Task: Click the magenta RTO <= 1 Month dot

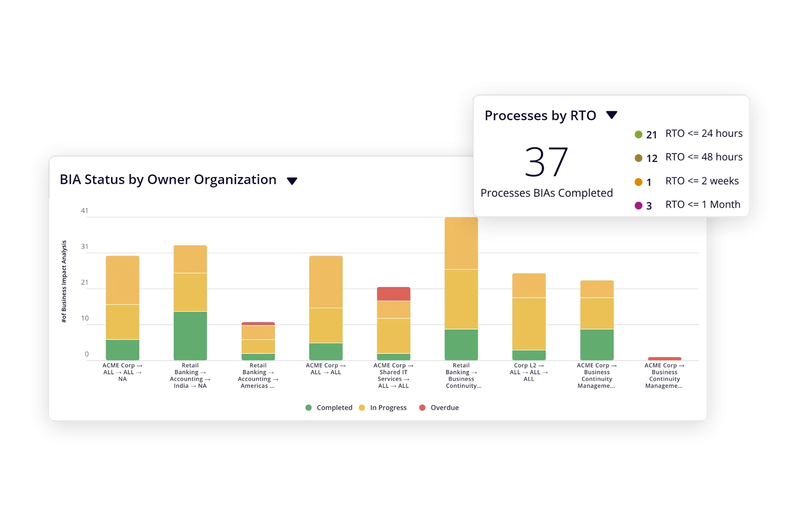Action: click(638, 205)
